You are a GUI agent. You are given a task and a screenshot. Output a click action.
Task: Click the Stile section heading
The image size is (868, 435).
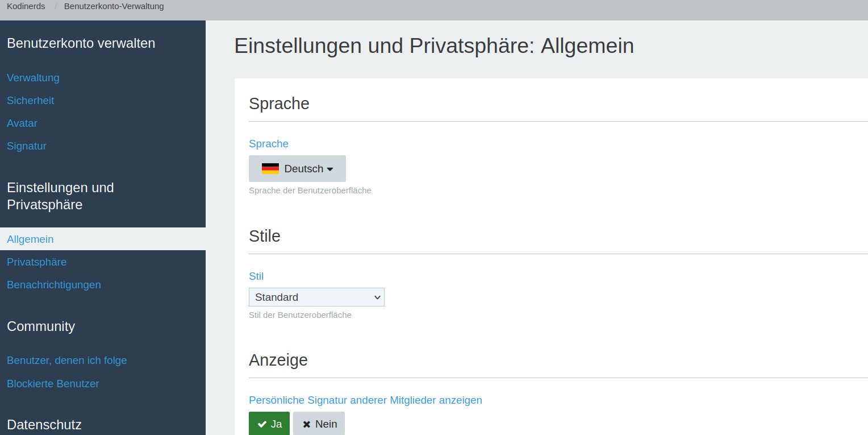[265, 235]
